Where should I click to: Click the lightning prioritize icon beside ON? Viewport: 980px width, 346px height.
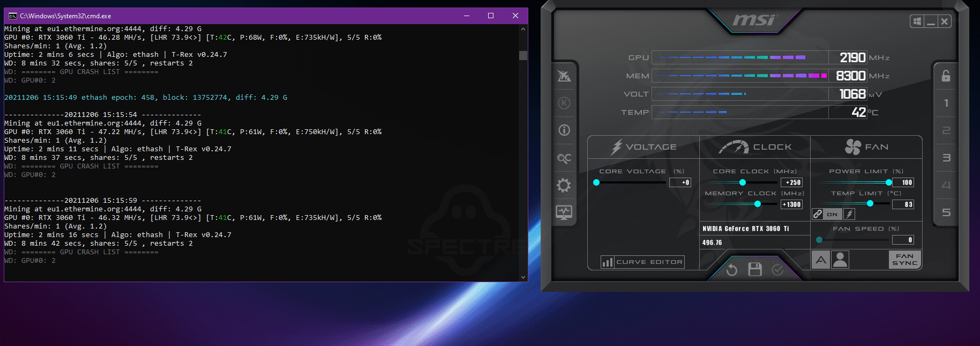(849, 214)
